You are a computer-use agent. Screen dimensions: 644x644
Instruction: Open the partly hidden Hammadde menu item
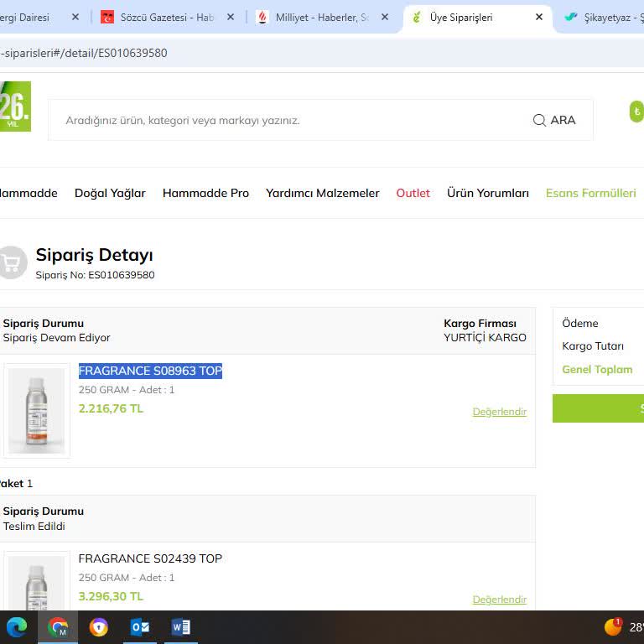point(29,193)
